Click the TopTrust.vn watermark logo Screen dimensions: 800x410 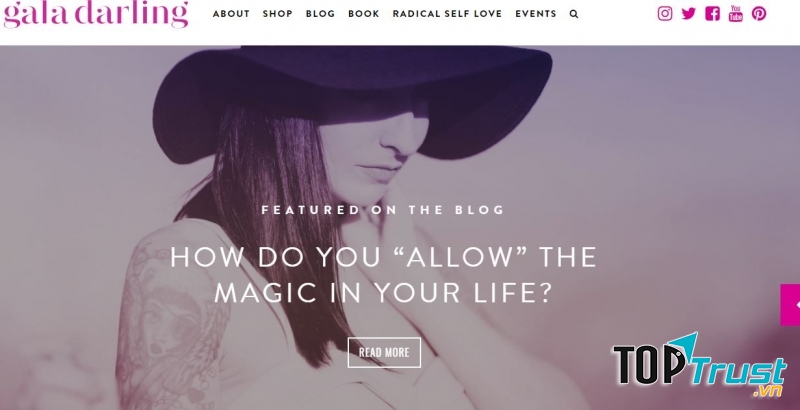pyautogui.click(x=699, y=365)
